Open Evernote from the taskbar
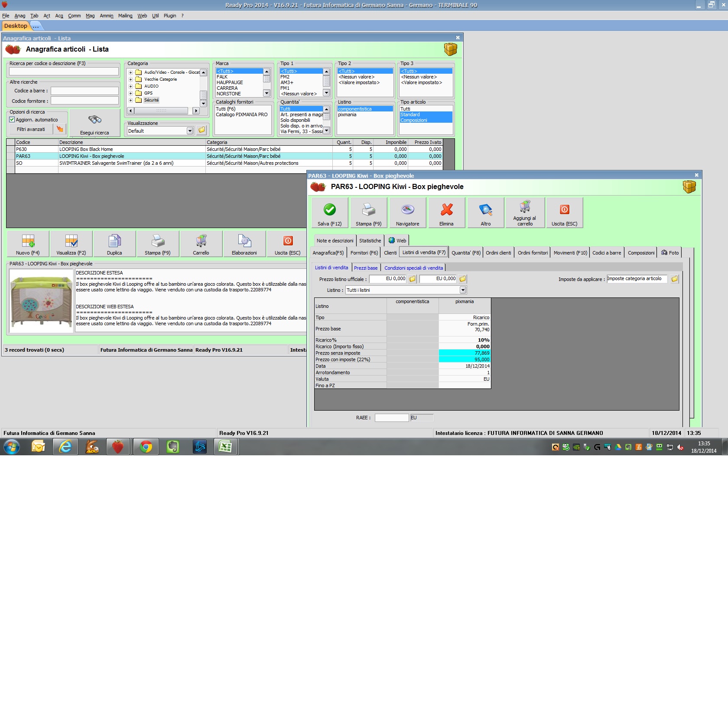This screenshot has height=725, width=728. tap(172, 447)
